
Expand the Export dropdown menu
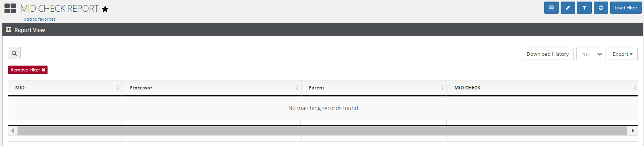tap(623, 54)
